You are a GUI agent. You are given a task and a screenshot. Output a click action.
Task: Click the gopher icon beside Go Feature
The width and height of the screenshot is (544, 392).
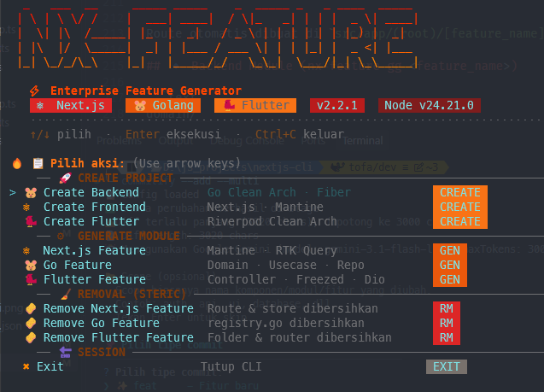coord(31,266)
